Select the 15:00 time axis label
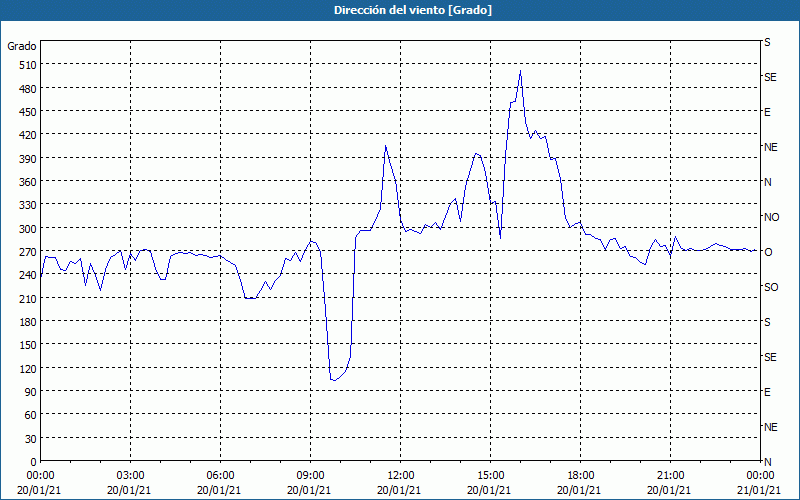This screenshot has height=500, width=800. click(490, 476)
